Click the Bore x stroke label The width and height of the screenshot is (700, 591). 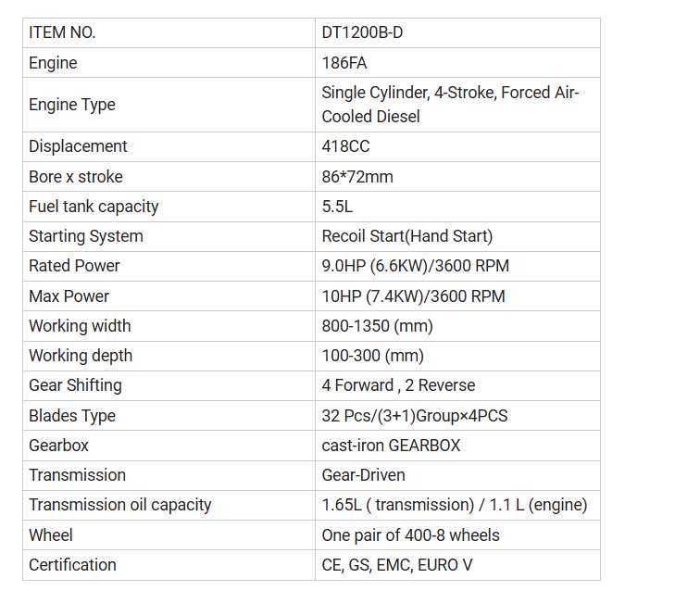click(x=76, y=176)
